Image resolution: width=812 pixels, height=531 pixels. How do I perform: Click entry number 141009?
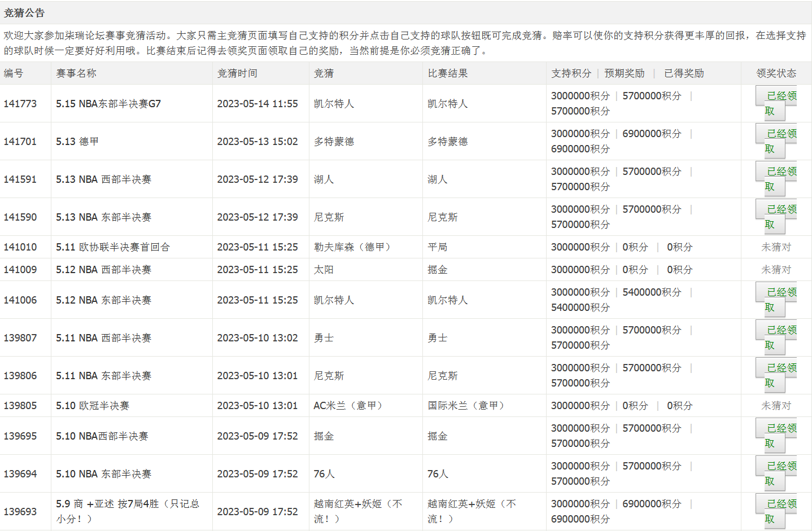(x=20, y=270)
